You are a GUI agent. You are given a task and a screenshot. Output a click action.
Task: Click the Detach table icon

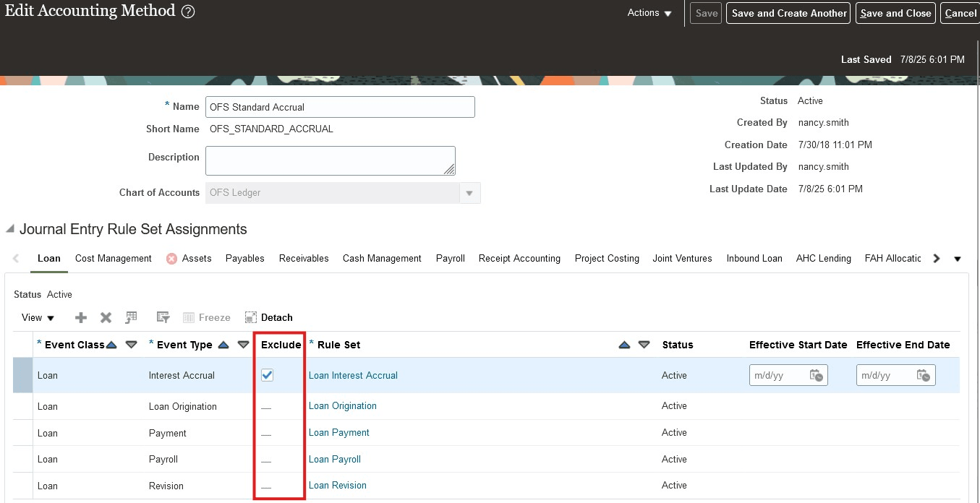click(250, 317)
